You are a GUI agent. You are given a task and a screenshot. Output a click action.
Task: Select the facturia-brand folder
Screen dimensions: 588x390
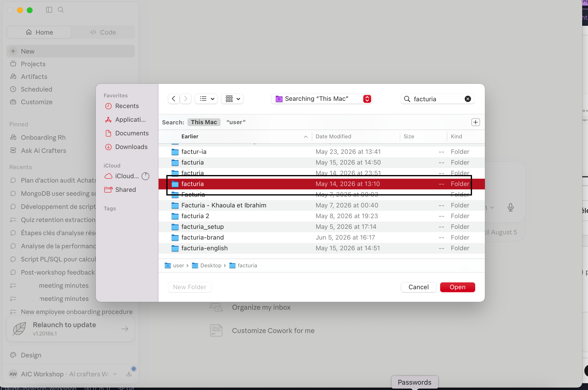[x=321, y=237]
